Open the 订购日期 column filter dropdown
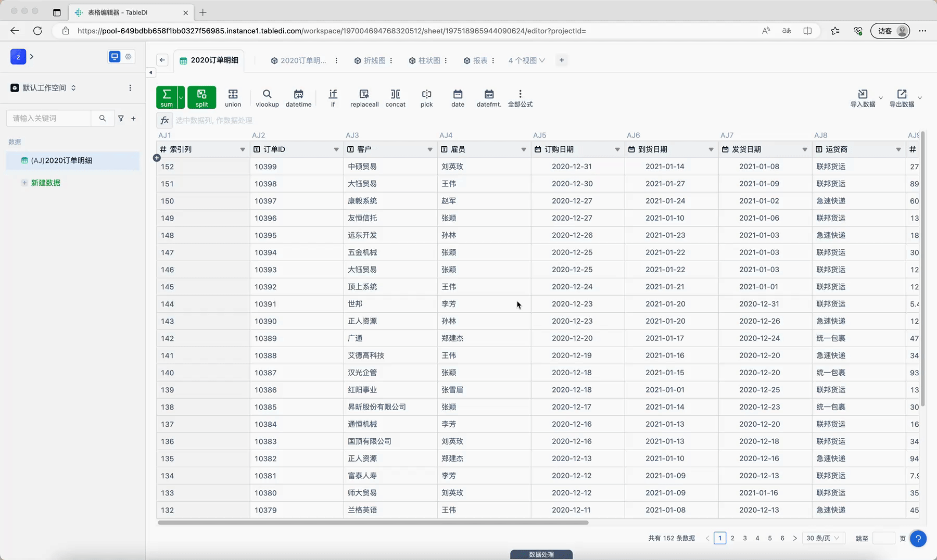Image resolution: width=937 pixels, height=560 pixels. [x=617, y=149]
